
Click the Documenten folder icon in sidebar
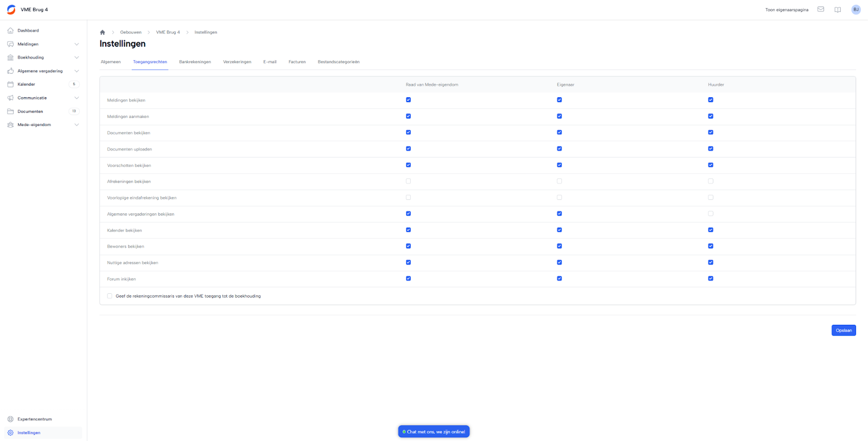tap(10, 111)
